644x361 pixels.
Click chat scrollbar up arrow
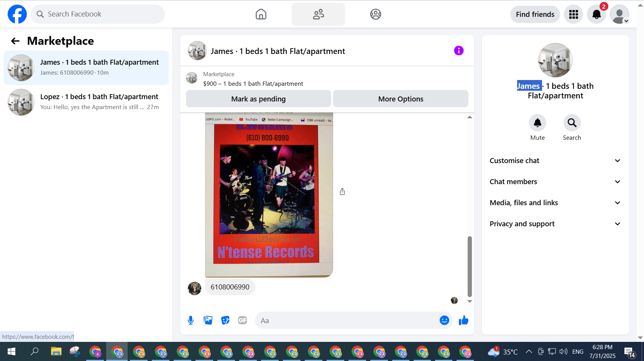(x=470, y=117)
